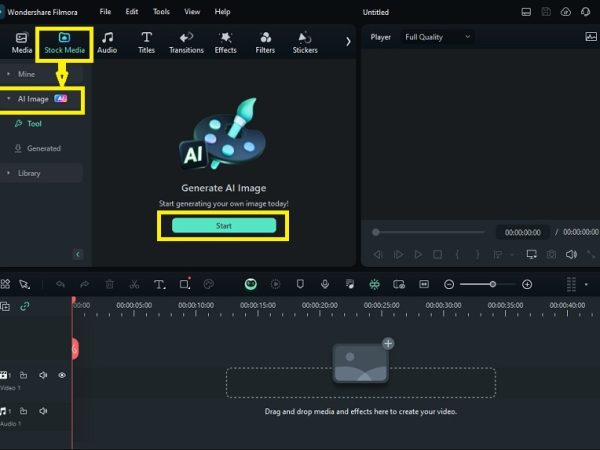Mute the Video 1 track
The width and height of the screenshot is (600, 450).
pos(43,375)
